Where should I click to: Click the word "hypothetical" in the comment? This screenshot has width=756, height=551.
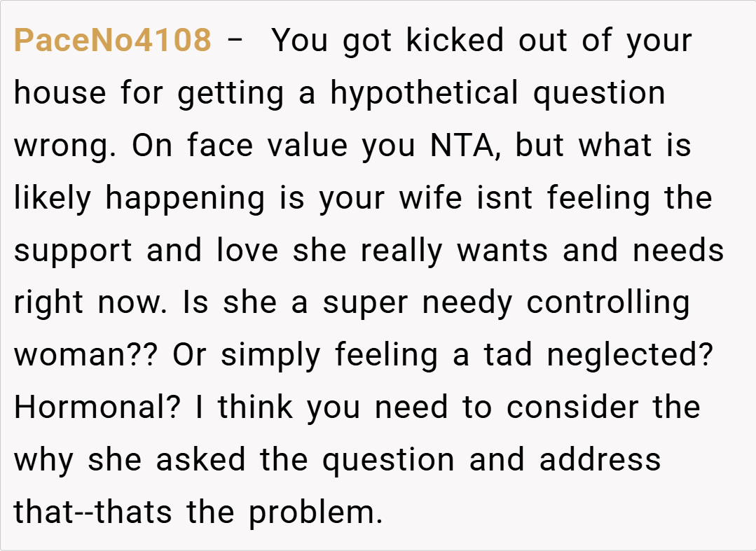click(x=425, y=94)
